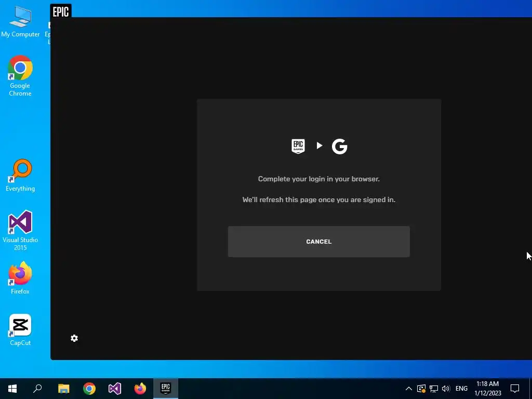Open Firefox from the taskbar
Viewport: 532px width, 399px height.
coord(140,389)
